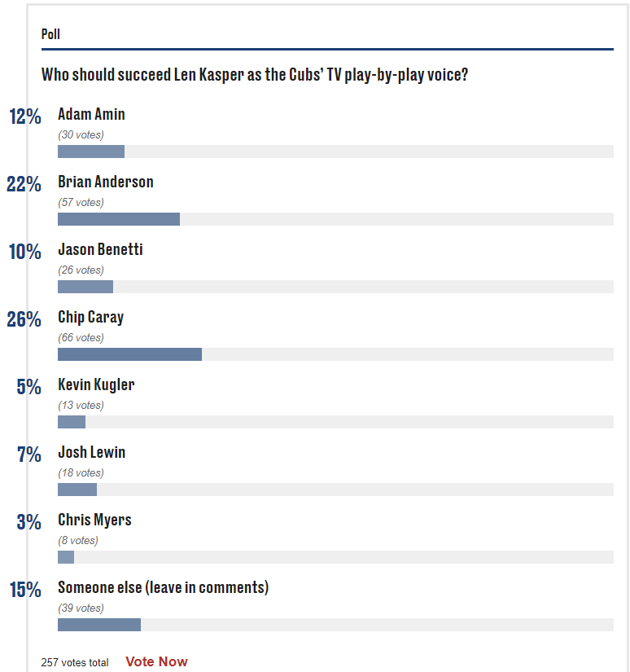The height and width of the screenshot is (672, 630).
Task: Click the (66 votes) count text
Action: [x=81, y=338]
